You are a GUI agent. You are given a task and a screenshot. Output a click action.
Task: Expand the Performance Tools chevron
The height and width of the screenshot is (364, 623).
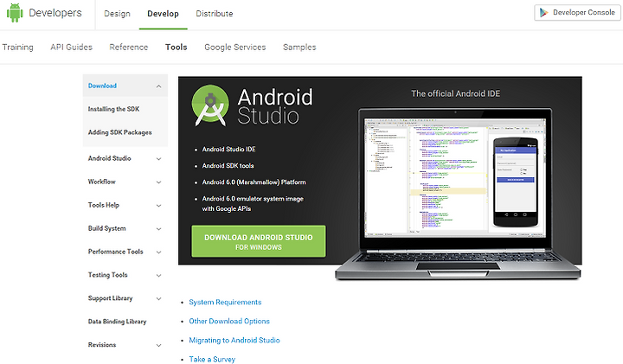click(x=158, y=252)
